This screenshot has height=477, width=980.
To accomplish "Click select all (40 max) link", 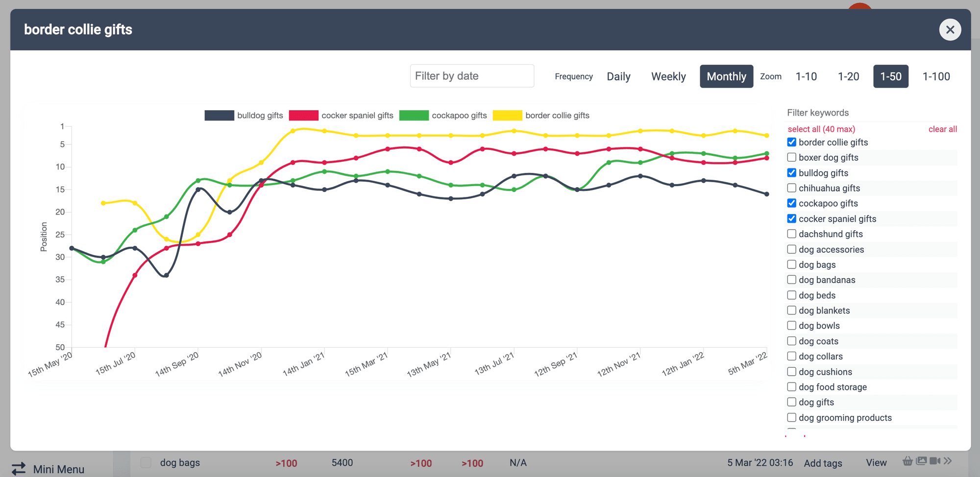I will coord(821,129).
